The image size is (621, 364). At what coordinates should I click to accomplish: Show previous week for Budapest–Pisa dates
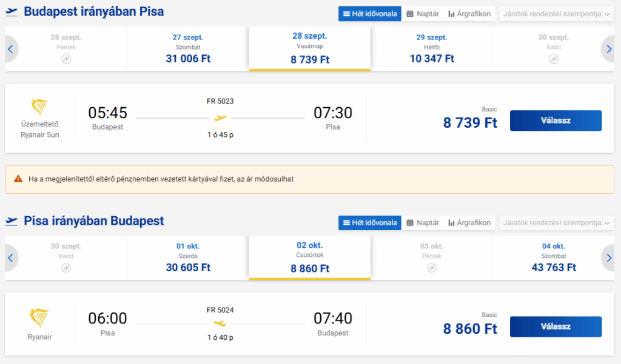pos(11,49)
